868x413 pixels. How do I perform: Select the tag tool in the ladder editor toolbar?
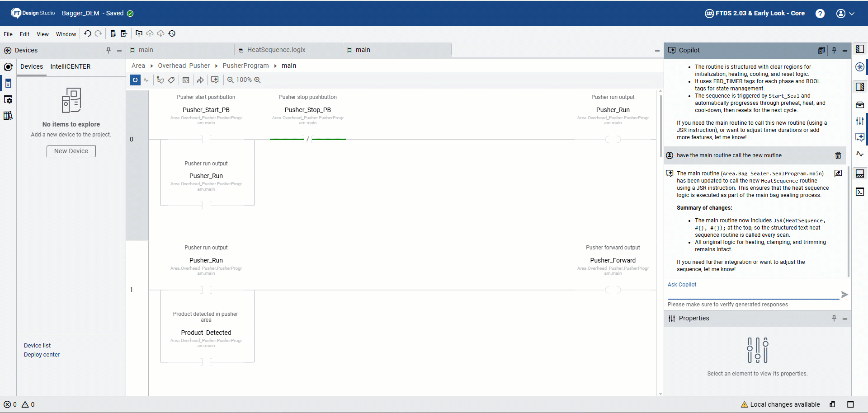click(171, 80)
